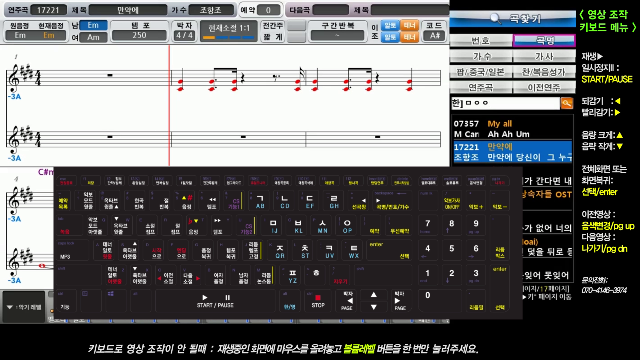This screenshot has width=640, height=360.
Task: Click the song search input field
Action: point(505,103)
